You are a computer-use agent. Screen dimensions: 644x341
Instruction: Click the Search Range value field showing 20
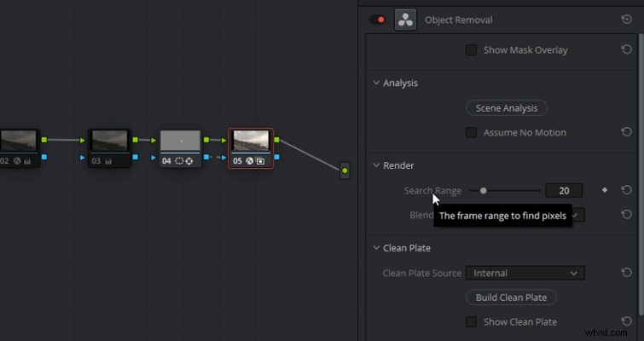pos(564,190)
